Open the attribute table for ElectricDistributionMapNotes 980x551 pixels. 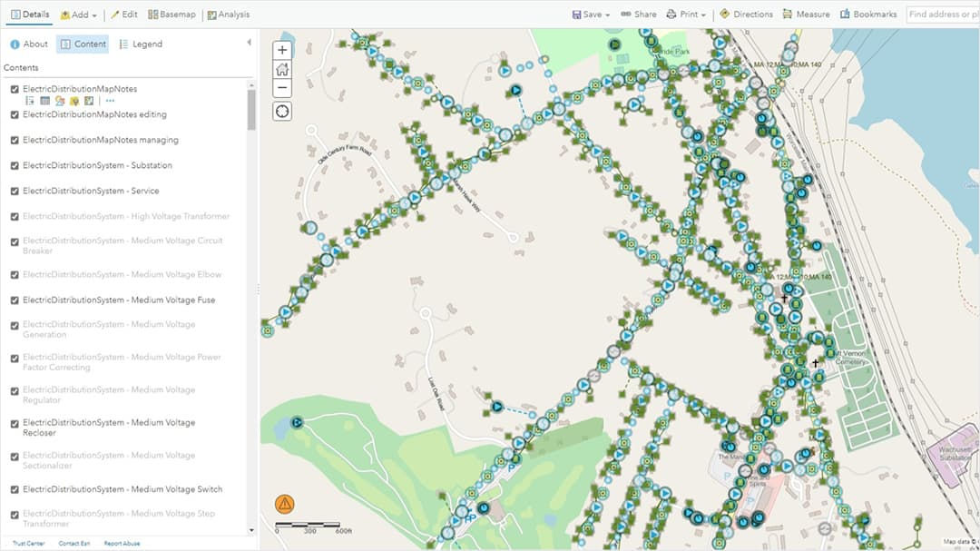coord(45,100)
